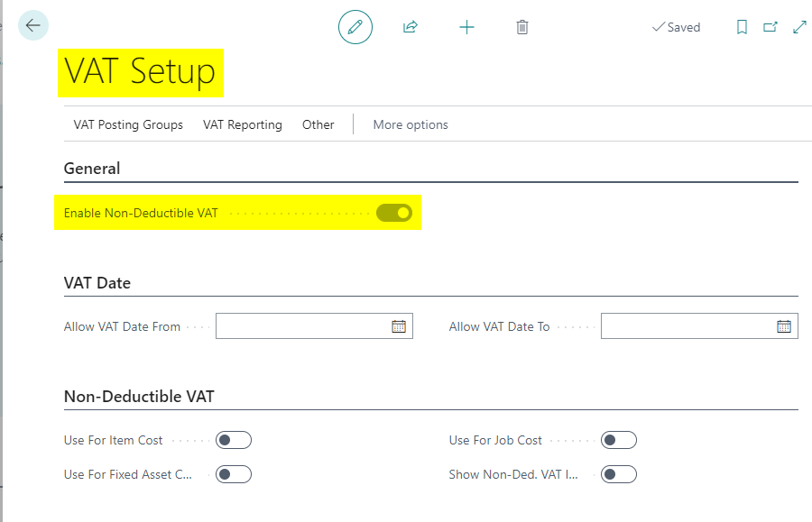This screenshot has width=812, height=522.
Task: Open the VAT Reporting menu
Action: pyautogui.click(x=243, y=124)
